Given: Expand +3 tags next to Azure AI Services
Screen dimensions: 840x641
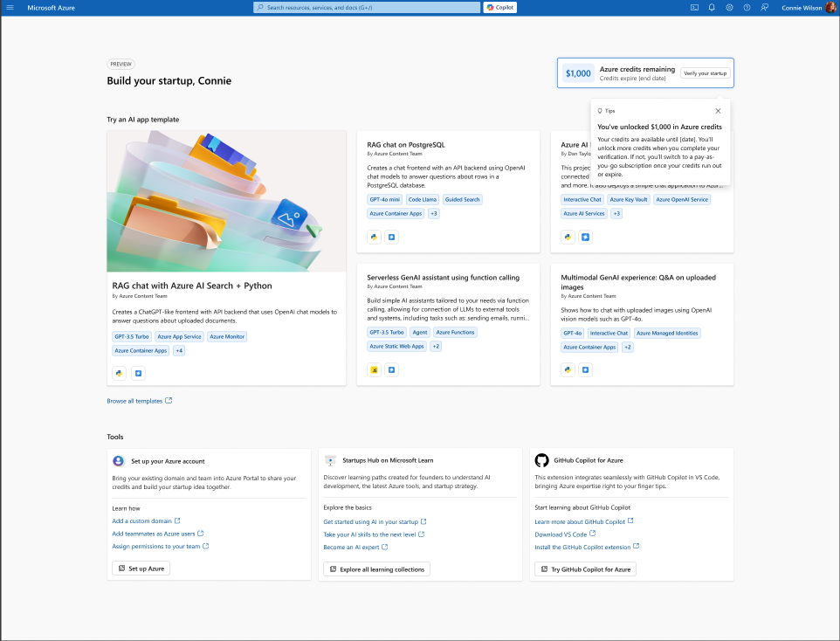Looking at the screenshot, I should click(x=616, y=213).
